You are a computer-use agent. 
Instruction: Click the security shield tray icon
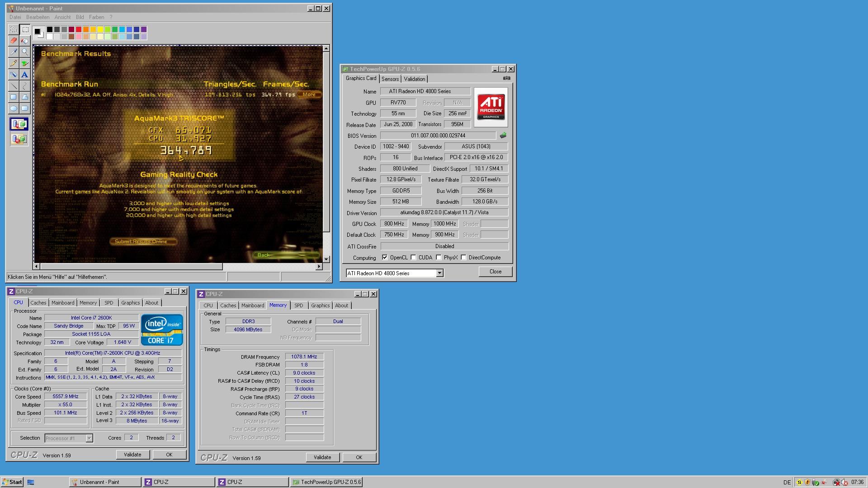click(x=807, y=482)
